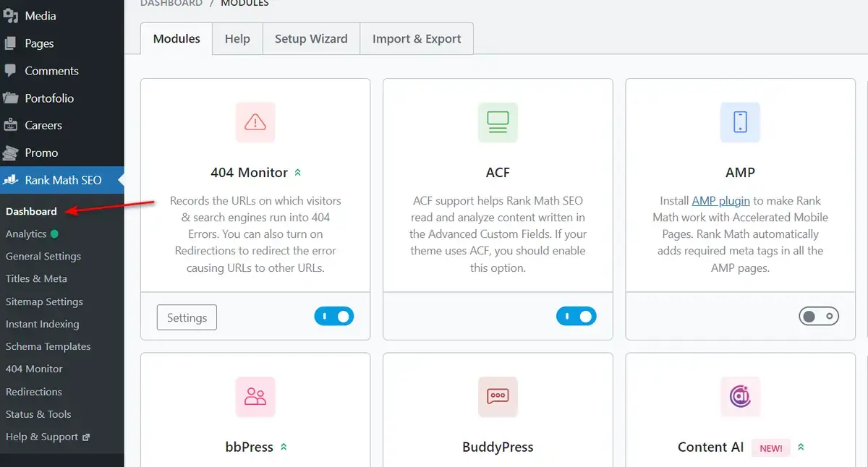The width and height of the screenshot is (868, 467).
Task: Open 404 Monitor in sidebar submenu
Action: [x=34, y=369]
